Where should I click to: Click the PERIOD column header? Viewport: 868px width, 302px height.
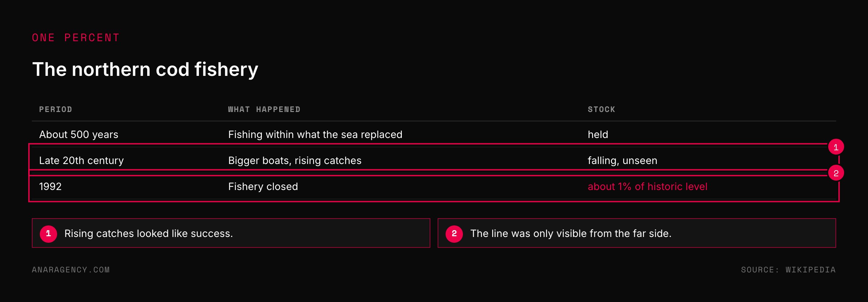[x=56, y=109]
